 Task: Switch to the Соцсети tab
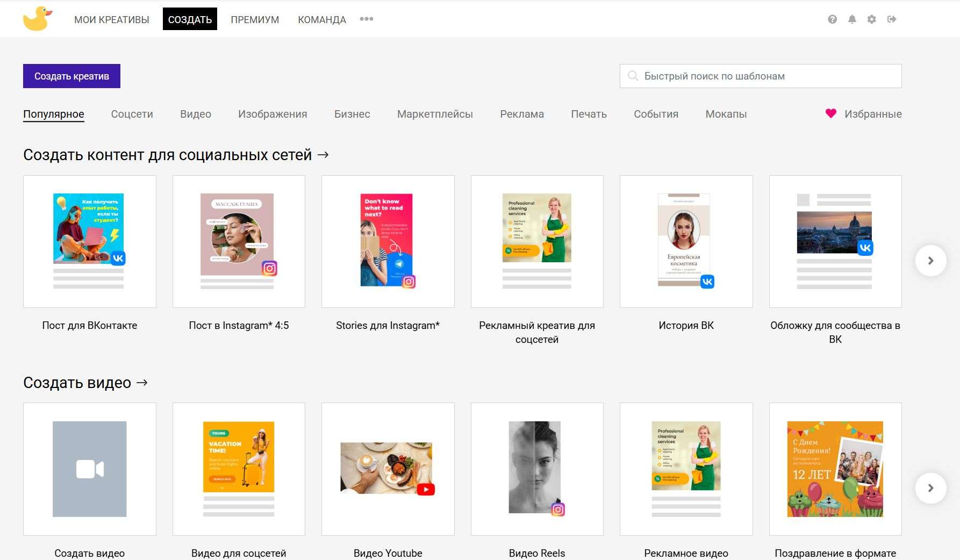point(132,114)
